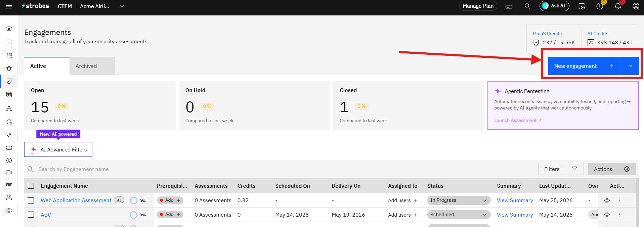Click the Strobes logo
The image size is (644, 227).
pos(36,6)
